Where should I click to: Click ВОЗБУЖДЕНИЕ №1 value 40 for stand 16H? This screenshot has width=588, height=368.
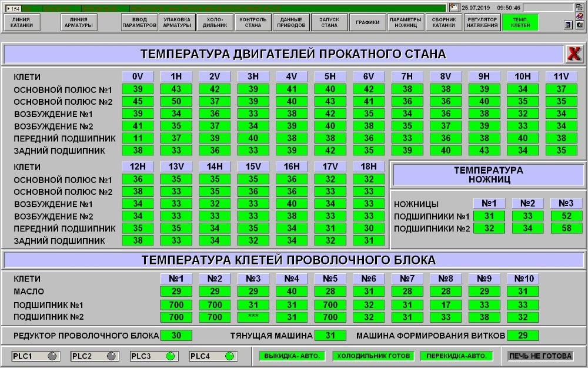[292, 204]
